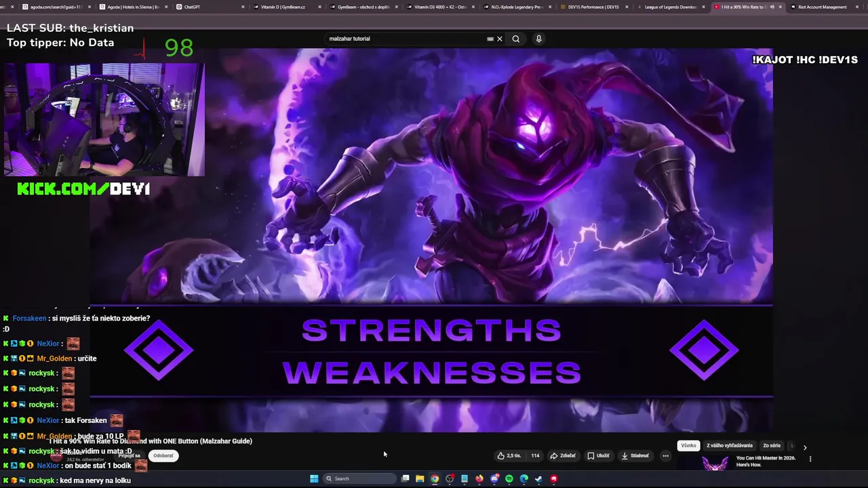The height and width of the screenshot is (488, 868).
Task: Open more actions (three dots) under the video
Action: (x=665, y=455)
